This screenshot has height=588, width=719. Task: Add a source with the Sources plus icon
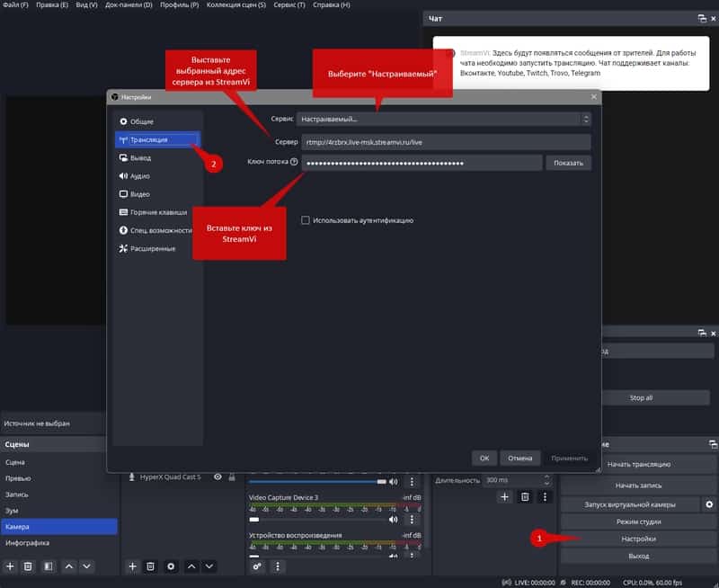click(x=132, y=566)
